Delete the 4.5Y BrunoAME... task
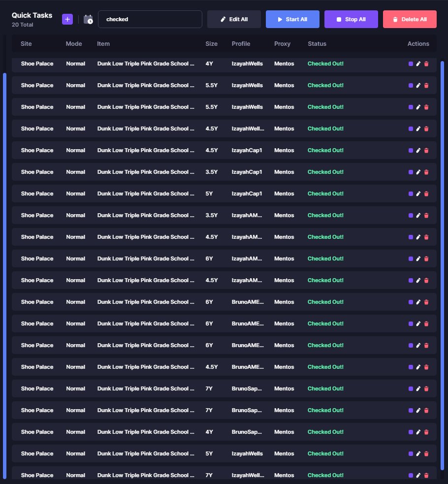 (426, 367)
